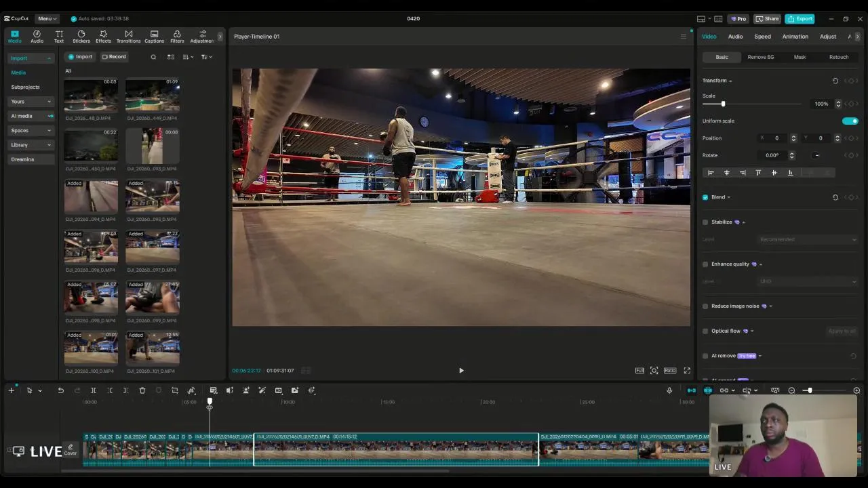Click the search icon in media panel
868x488 pixels.
(x=153, y=57)
